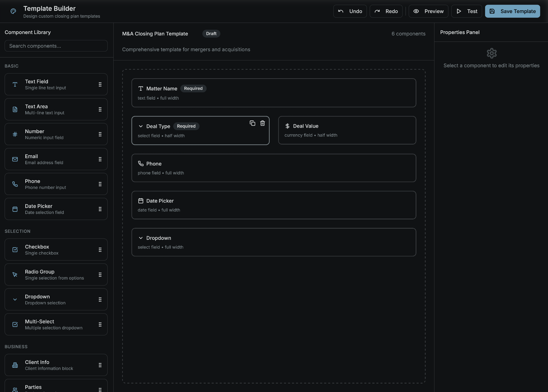Expand the Deal Type select dropdown chevron
The height and width of the screenshot is (392, 548).
pos(141,126)
